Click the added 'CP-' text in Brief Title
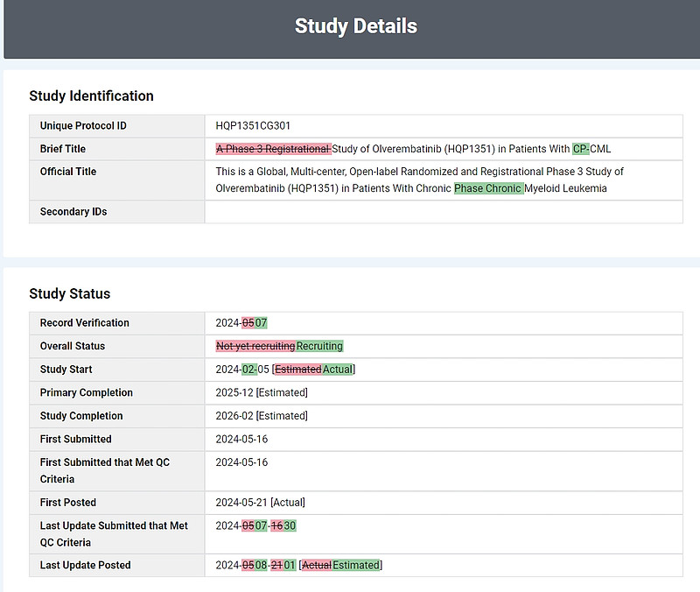Image resolution: width=700 pixels, height=592 pixels. 581,149
